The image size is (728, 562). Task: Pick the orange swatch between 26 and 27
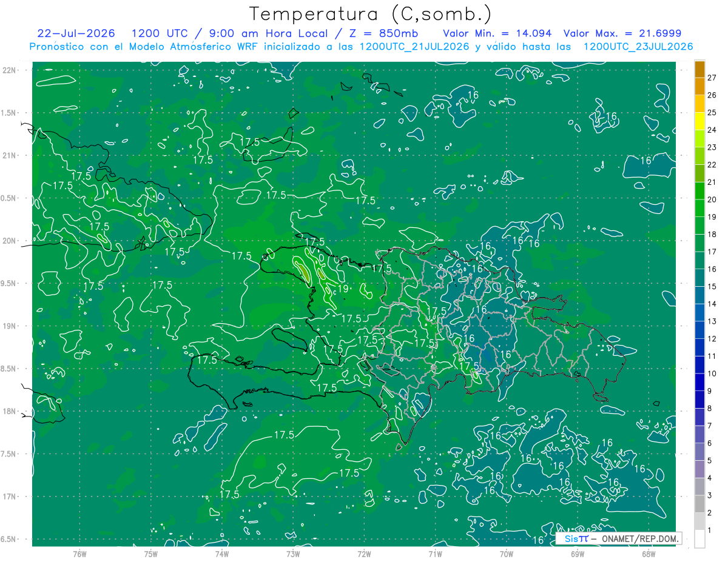(x=700, y=86)
